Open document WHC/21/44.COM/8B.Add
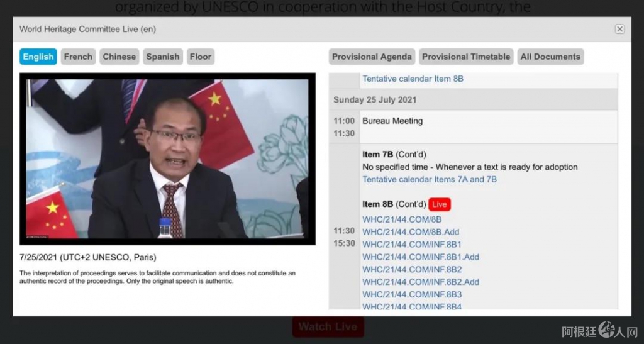 coord(411,232)
